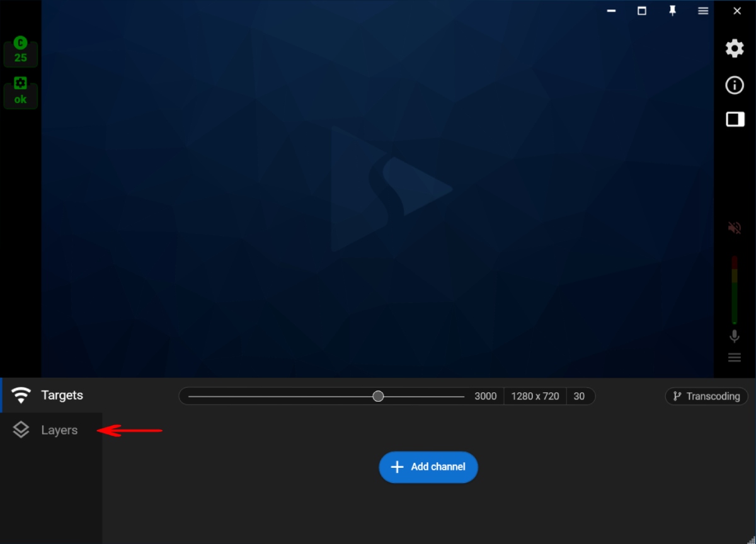The width and height of the screenshot is (756, 544).
Task: Switch to the Targets tab
Action: tap(62, 395)
